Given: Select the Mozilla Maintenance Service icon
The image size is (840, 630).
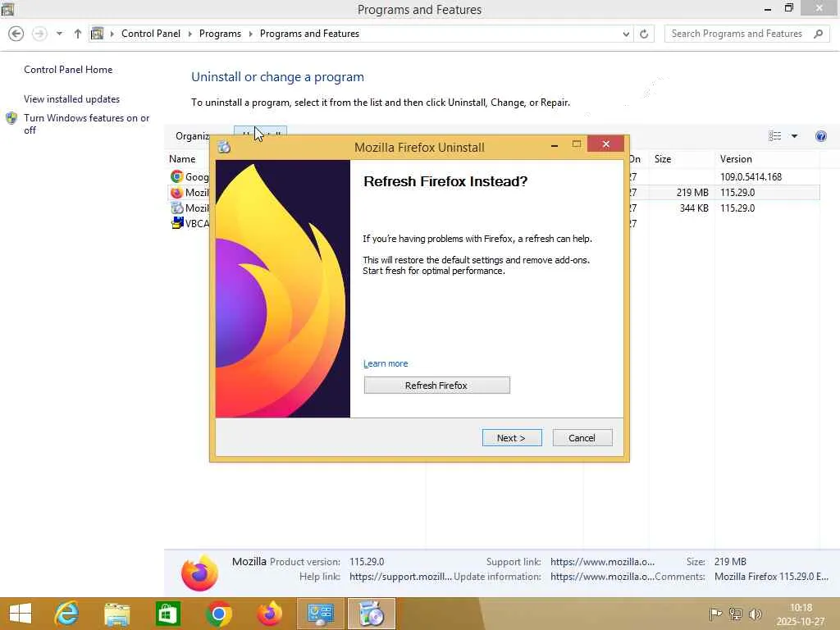Looking at the screenshot, I should pos(177,208).
